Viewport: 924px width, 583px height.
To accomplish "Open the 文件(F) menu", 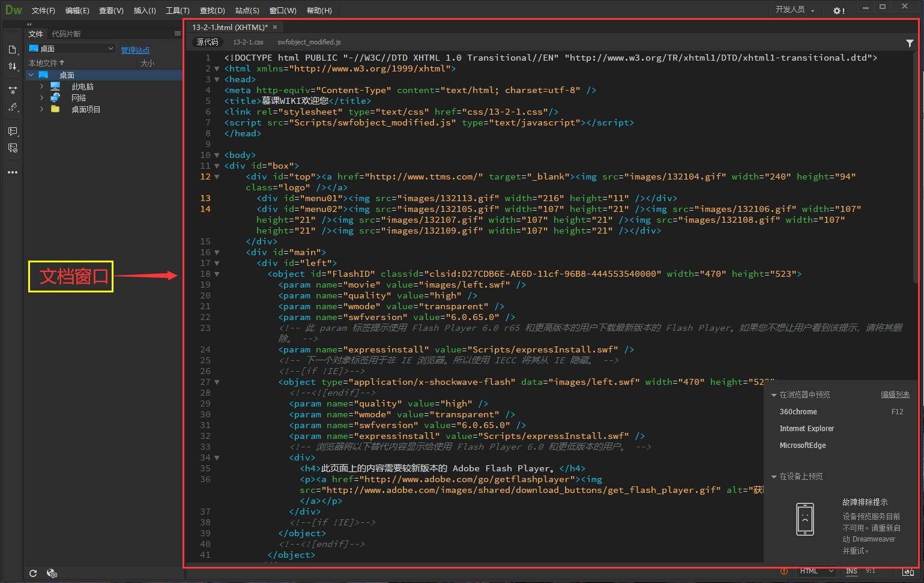I will tap(43, 10).
